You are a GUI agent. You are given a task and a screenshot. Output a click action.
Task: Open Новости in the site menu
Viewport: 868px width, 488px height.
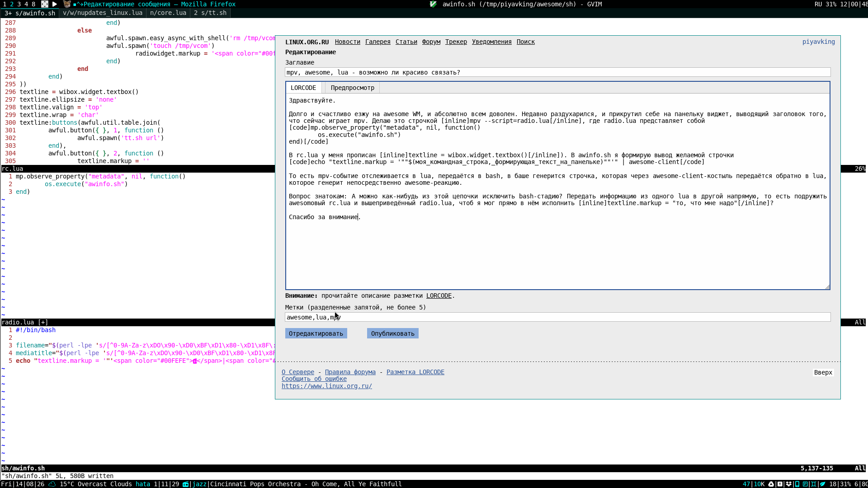[x=348, y=42]
